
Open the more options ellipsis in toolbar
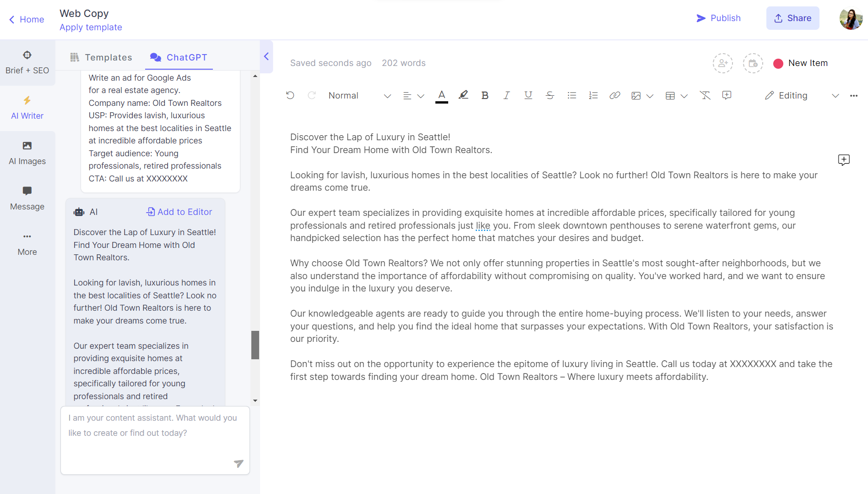[854, 96]
